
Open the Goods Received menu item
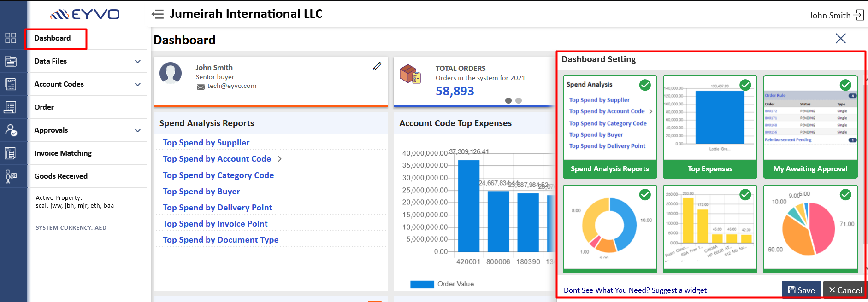click(61, 176)
